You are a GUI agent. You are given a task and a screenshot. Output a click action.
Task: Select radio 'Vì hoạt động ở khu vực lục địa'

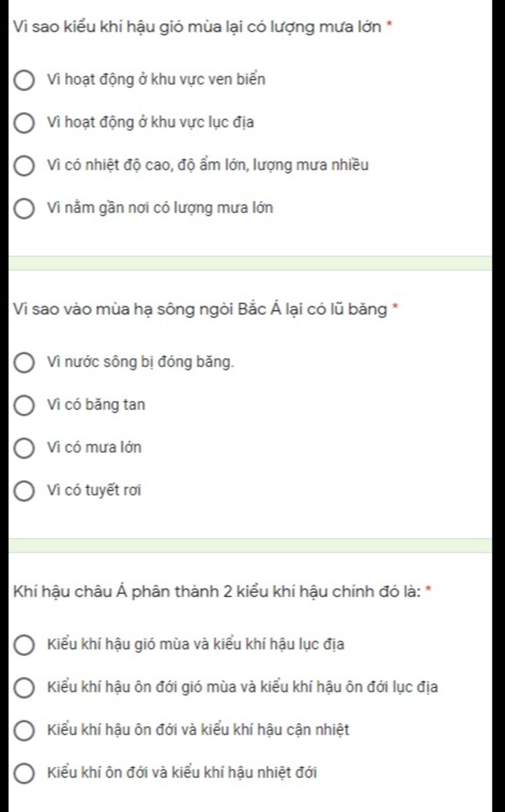pos(24,123)
